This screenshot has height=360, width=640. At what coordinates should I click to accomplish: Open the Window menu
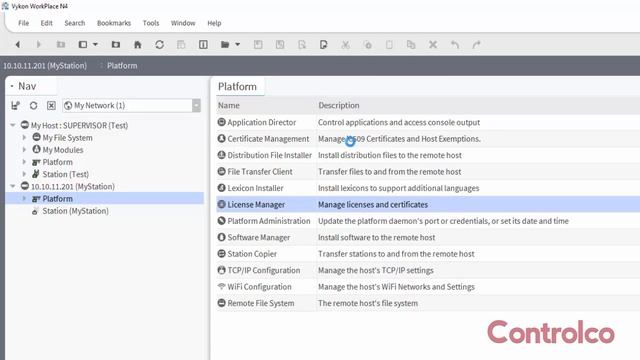183,23
